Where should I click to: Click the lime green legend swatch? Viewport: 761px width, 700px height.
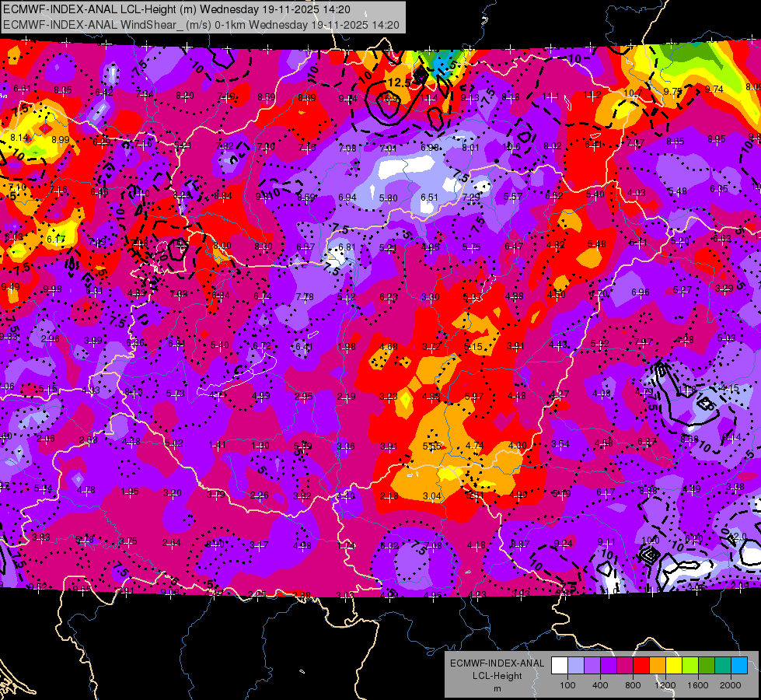690,666
